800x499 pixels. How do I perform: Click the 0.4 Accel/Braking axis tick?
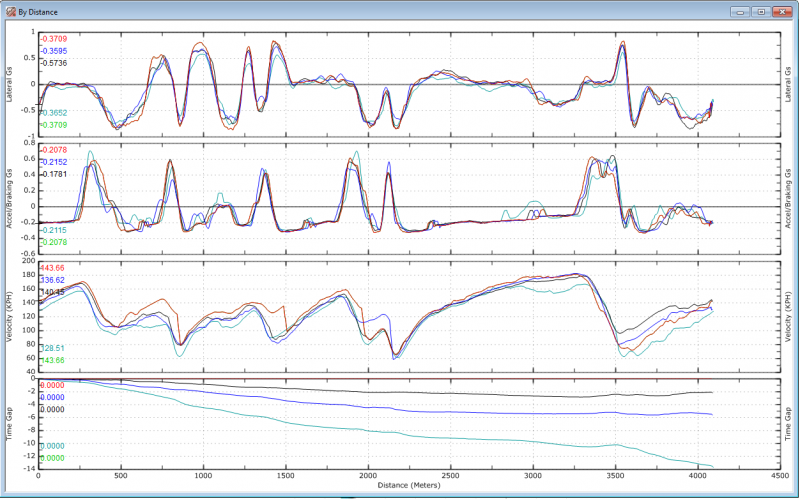30,174
